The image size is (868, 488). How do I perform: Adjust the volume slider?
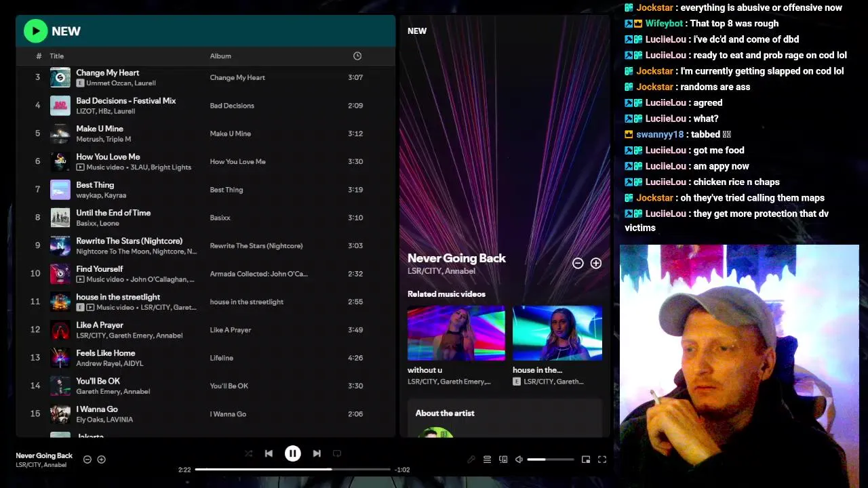[x=551, y=460]
